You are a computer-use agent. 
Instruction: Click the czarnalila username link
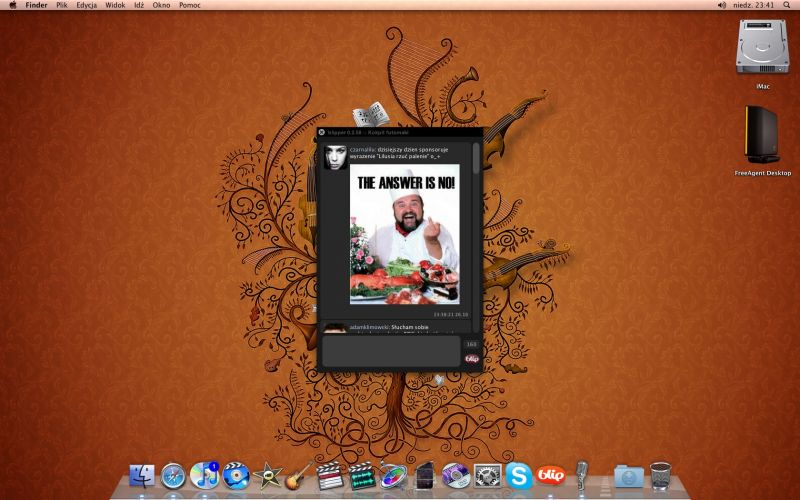tap(362, 150)
